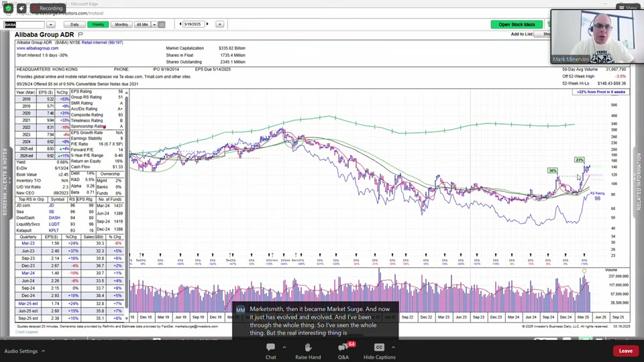The image size is (644, 362).
Task: Click the yellow volume marker pin
Action: pos(584,271)
